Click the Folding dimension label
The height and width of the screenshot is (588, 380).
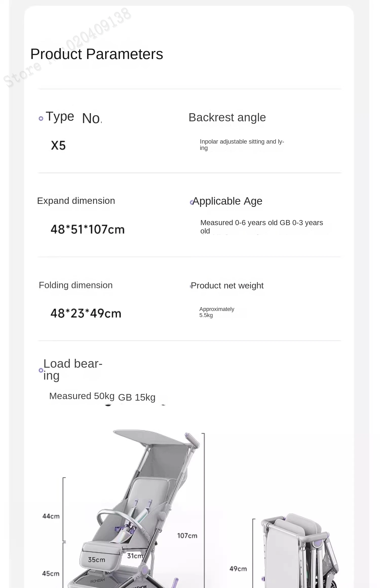(x=76, y=285)
